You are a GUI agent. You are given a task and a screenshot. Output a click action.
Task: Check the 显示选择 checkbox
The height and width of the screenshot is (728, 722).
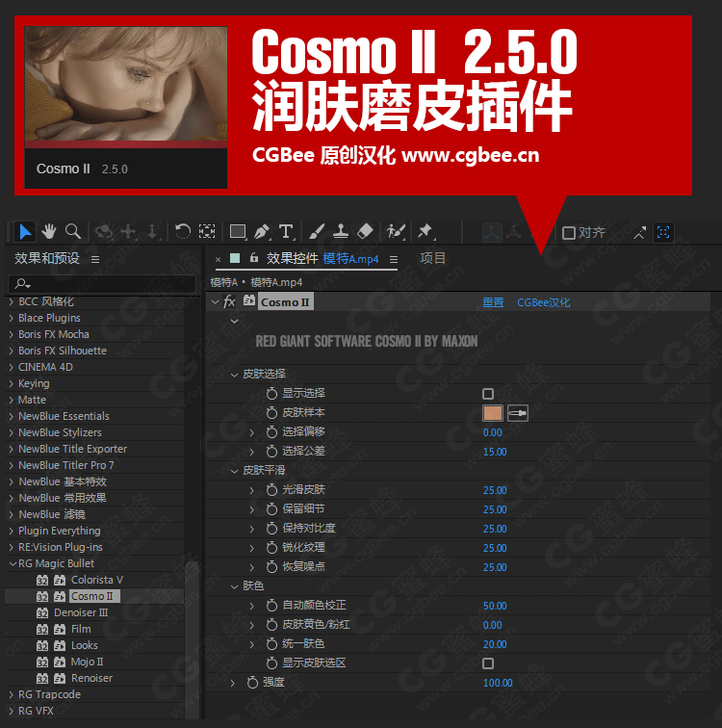click(x=488, y=394)
